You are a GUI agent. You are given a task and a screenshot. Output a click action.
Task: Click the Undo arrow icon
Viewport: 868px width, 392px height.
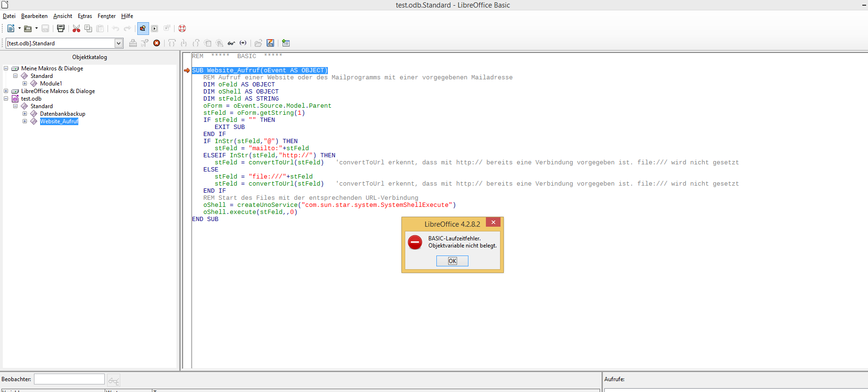116,28
